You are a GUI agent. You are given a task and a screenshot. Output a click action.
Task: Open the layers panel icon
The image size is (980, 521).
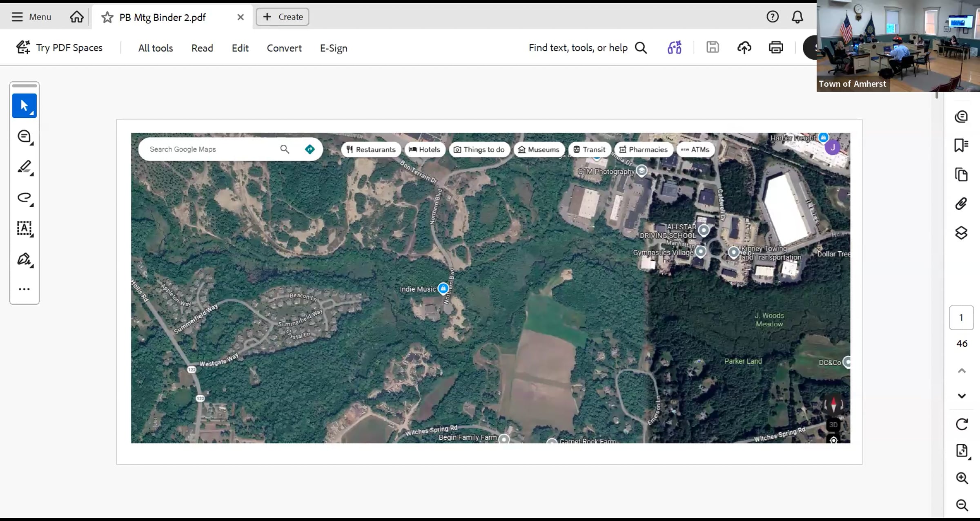pyautogui.click(x=961, y=233)
